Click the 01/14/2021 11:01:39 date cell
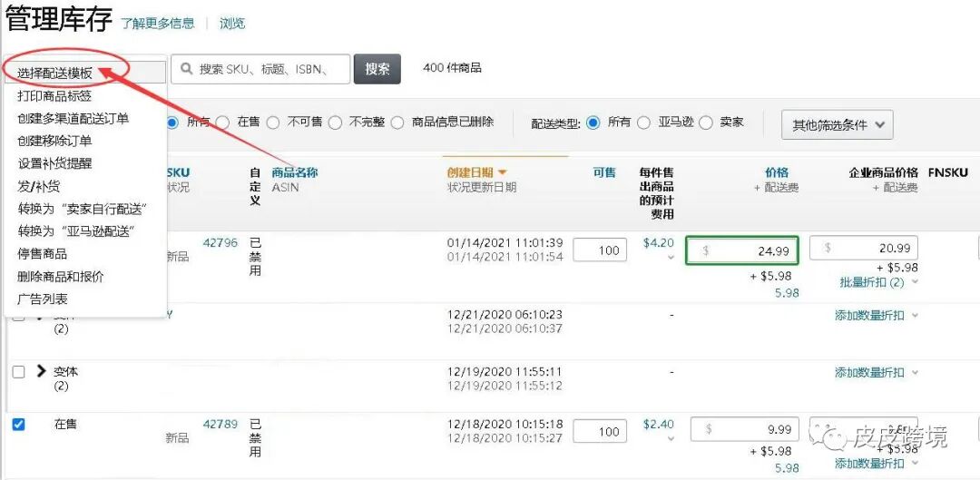The height and width of the screenshot is (480, 980). pos(505,242)
